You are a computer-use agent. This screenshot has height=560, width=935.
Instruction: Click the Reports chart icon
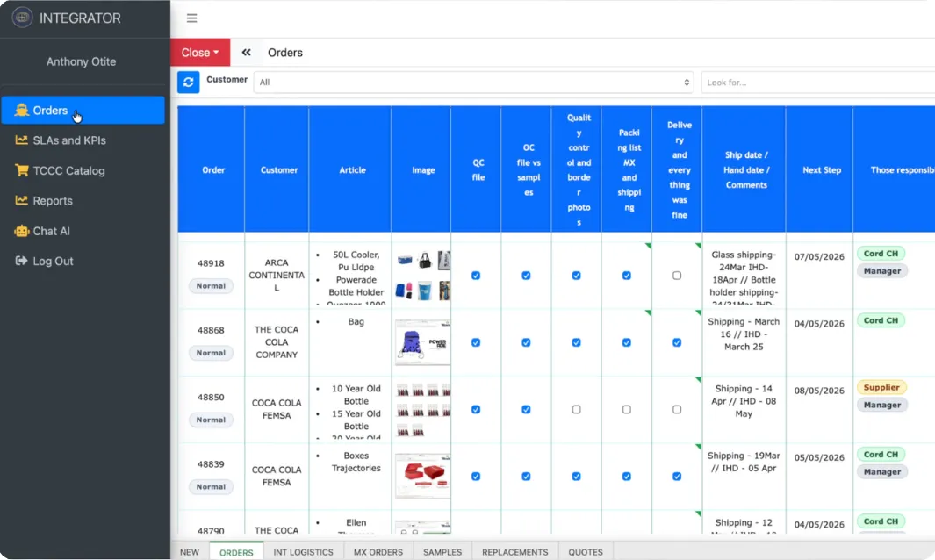21,200
